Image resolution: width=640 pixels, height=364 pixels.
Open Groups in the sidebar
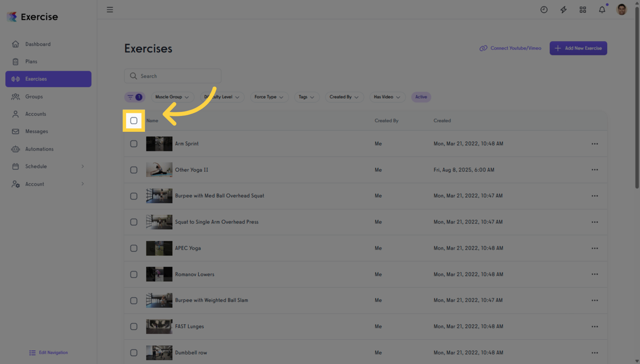pyautogui.click(x=48, y=97)
